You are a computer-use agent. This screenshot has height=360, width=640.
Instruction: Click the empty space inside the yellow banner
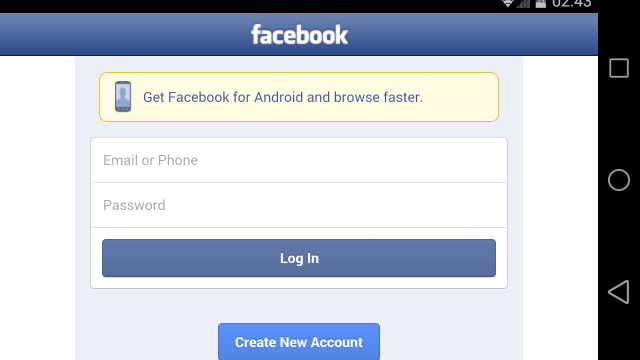pos(459,97)
